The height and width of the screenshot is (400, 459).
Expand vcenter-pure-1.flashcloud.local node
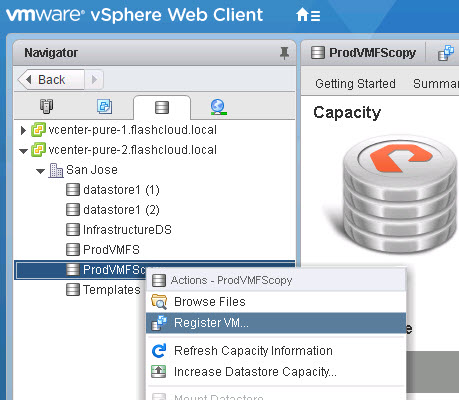[23, 130]
